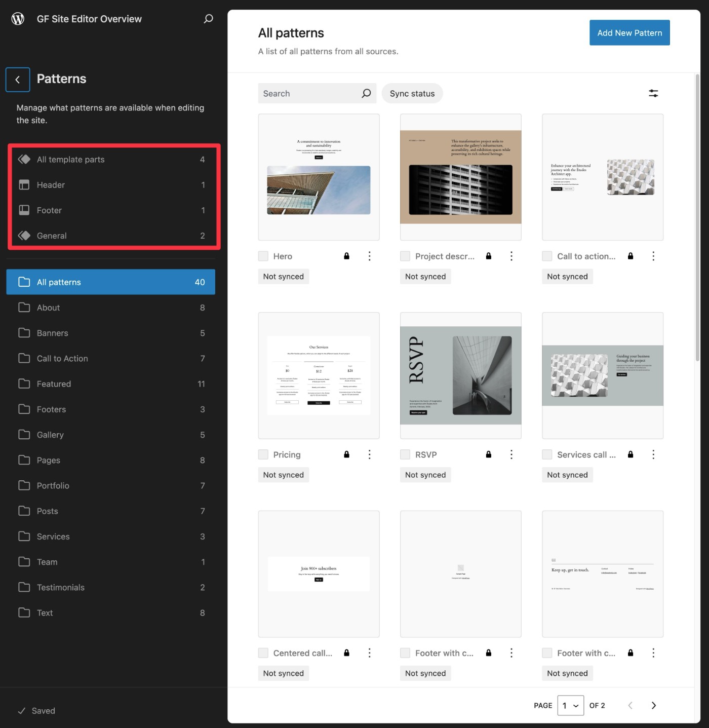Screen dimensions: 709x728
Task: Open the RSVP pattern thumbnail preview
Action: (460, 375)
